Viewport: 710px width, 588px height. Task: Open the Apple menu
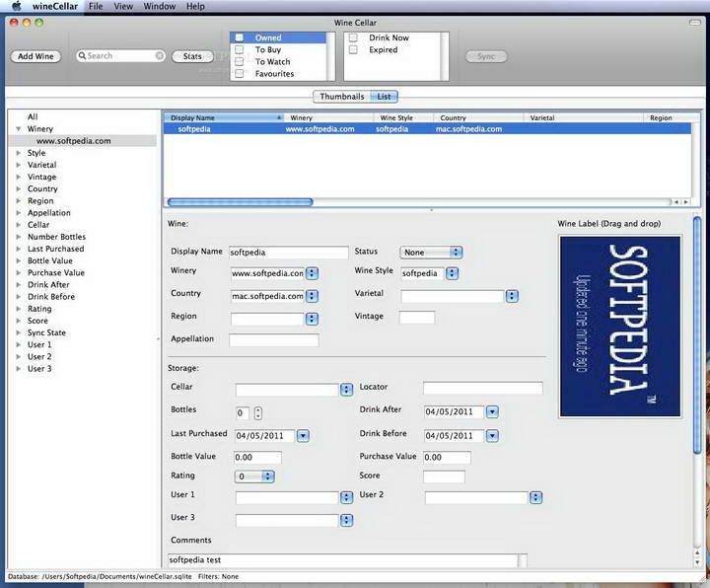17,6
